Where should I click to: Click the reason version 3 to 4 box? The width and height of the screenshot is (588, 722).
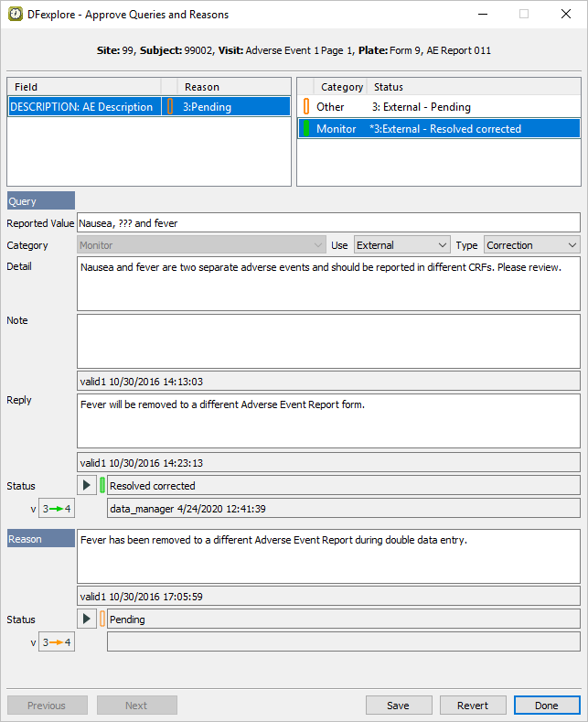pos(57,641)
